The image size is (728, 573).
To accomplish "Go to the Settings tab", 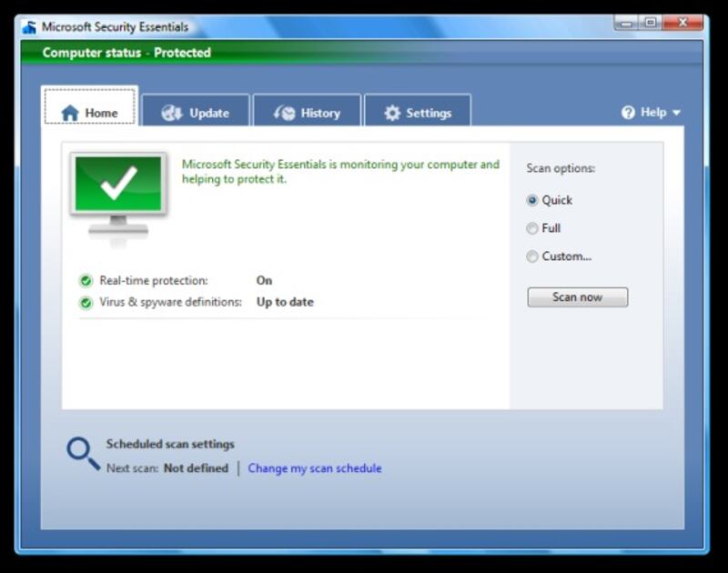I will (x=418, y=113).
